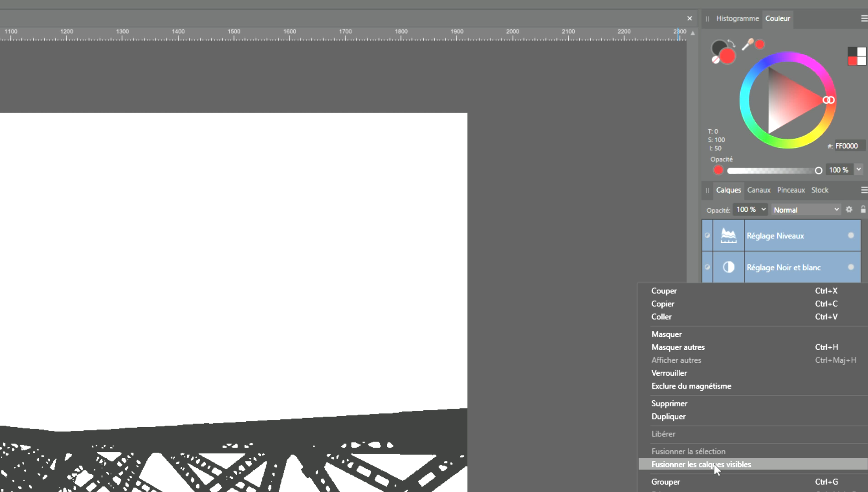868x492 pixels.
Task: Open the Layers panel hamburger menu
Action: point(864,190)
